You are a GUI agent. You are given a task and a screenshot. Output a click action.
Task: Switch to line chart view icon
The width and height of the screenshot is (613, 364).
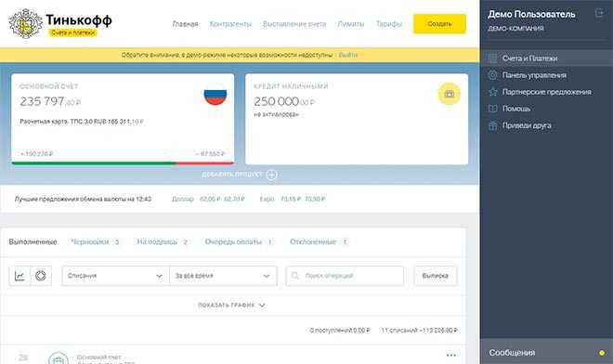coord(20,276)
